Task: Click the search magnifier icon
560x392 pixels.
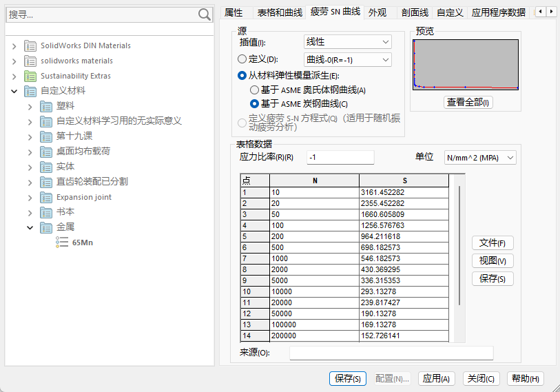Action: pos(205,14)
